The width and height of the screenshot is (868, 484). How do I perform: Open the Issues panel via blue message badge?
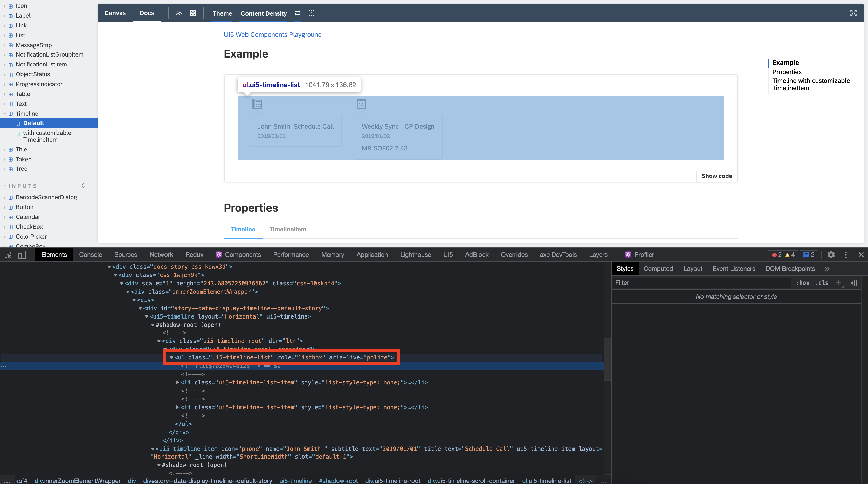808,255
